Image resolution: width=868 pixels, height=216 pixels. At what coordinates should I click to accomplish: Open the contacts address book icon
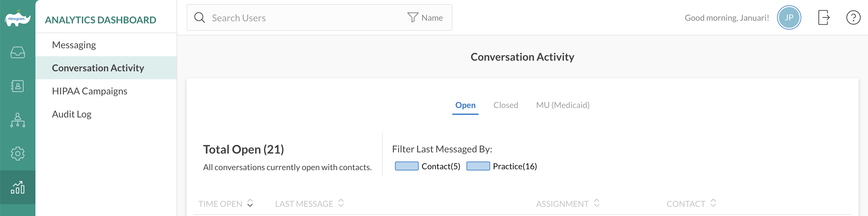pyautogui.click(x=17, y=86)
